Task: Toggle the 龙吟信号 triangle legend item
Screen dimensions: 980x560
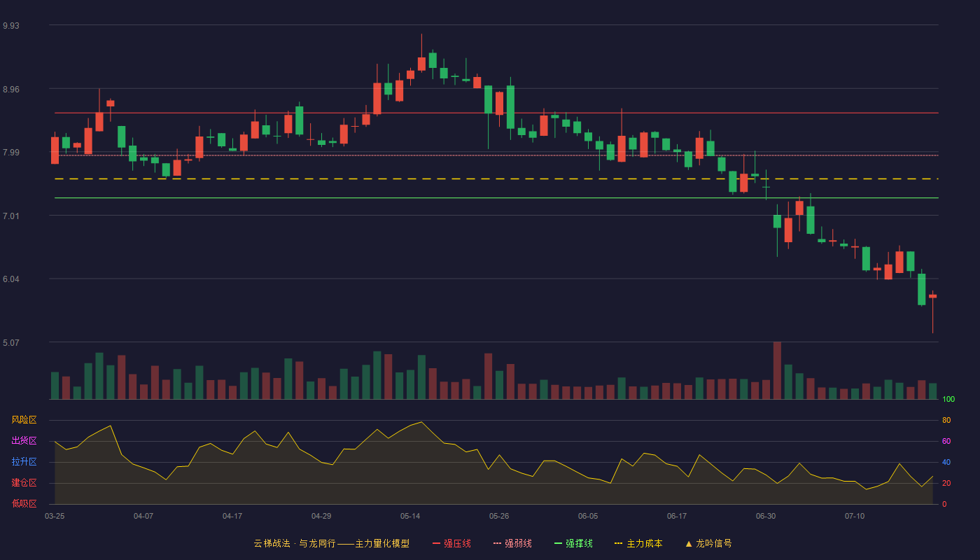Action: 708,543
